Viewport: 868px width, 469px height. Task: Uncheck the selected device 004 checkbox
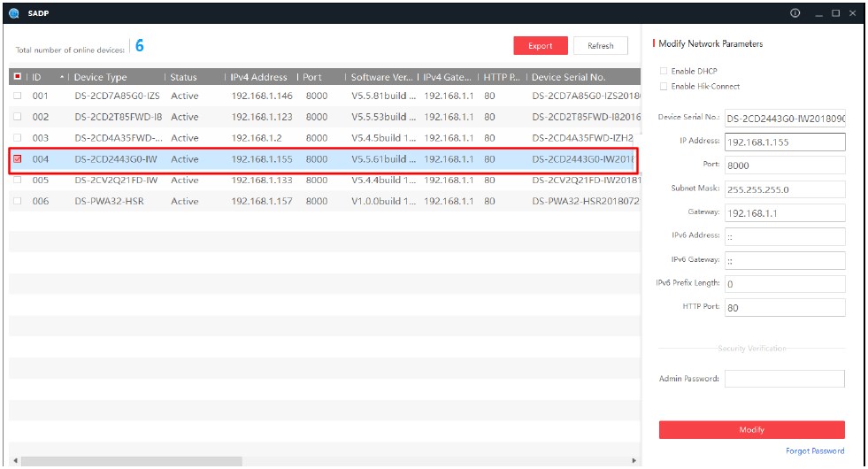[17, 159]
